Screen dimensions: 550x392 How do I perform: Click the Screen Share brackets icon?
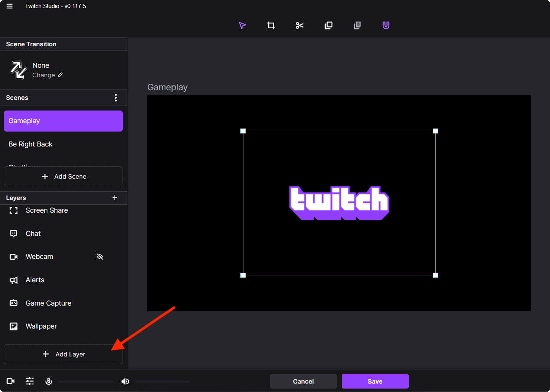[x=14, y=210]
